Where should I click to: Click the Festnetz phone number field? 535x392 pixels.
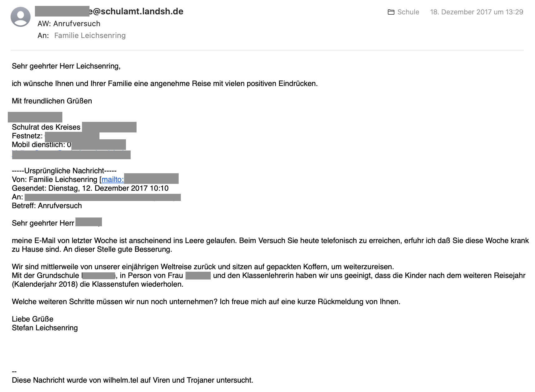pos(72,136)
